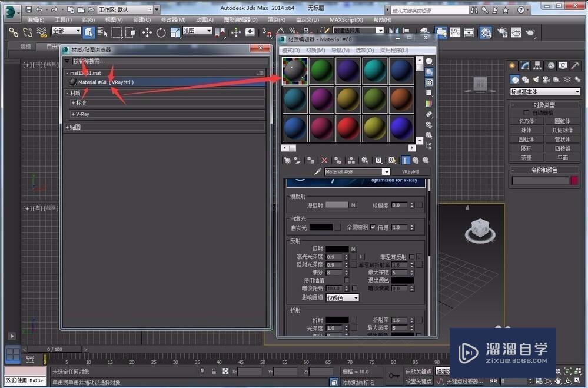Click the Render Setup icon
The height and width of the screenshot is (388, 588).
[x=502, y=32]
